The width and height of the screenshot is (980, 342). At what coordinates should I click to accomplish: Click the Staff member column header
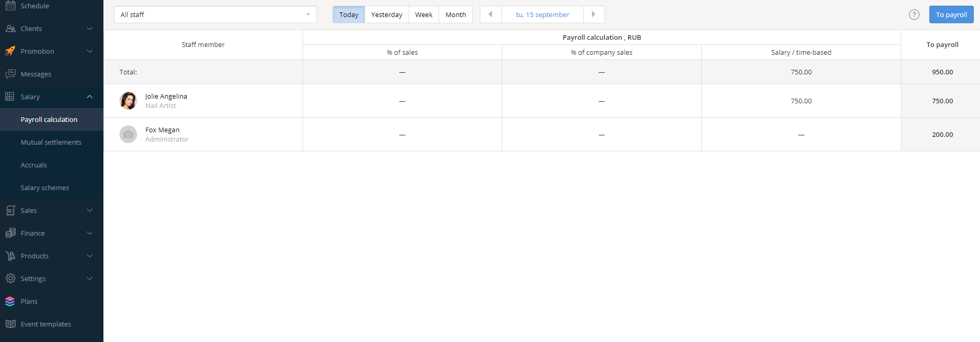tap(203, 44)
